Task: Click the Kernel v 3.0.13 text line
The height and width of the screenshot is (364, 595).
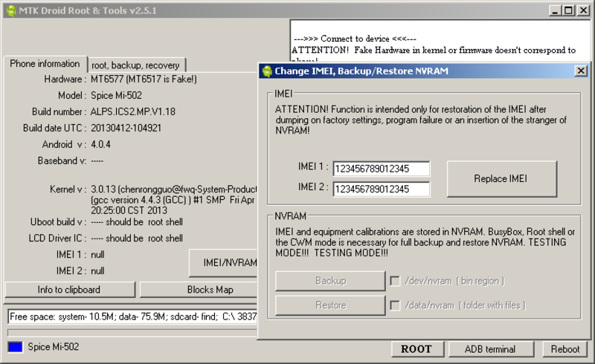Action: click(x=174, y=189)
